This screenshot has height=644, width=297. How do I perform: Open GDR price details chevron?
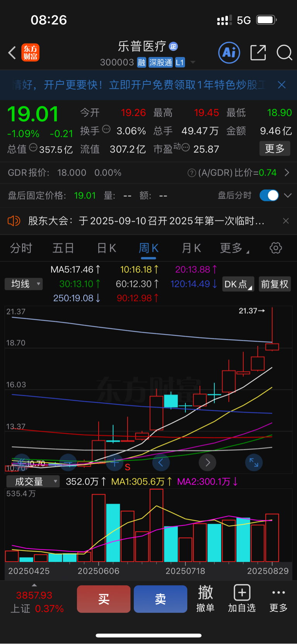[287, 173]
